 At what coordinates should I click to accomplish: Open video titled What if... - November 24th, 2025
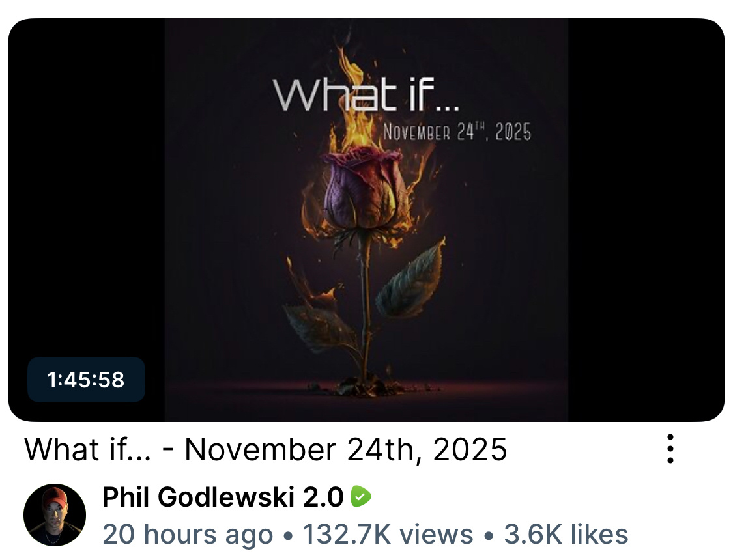[x=266, y=449]
